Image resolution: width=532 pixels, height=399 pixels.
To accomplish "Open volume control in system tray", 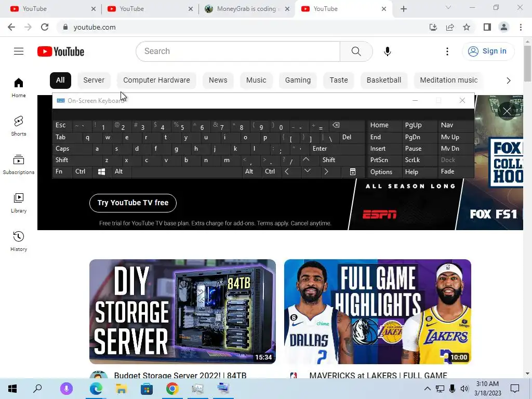I will coord(464,389).
